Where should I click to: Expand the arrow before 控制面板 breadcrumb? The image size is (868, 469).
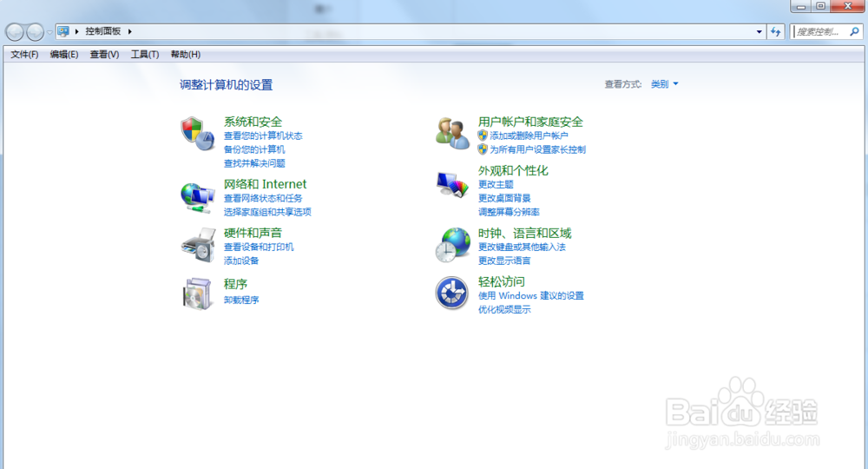(77, 31)
